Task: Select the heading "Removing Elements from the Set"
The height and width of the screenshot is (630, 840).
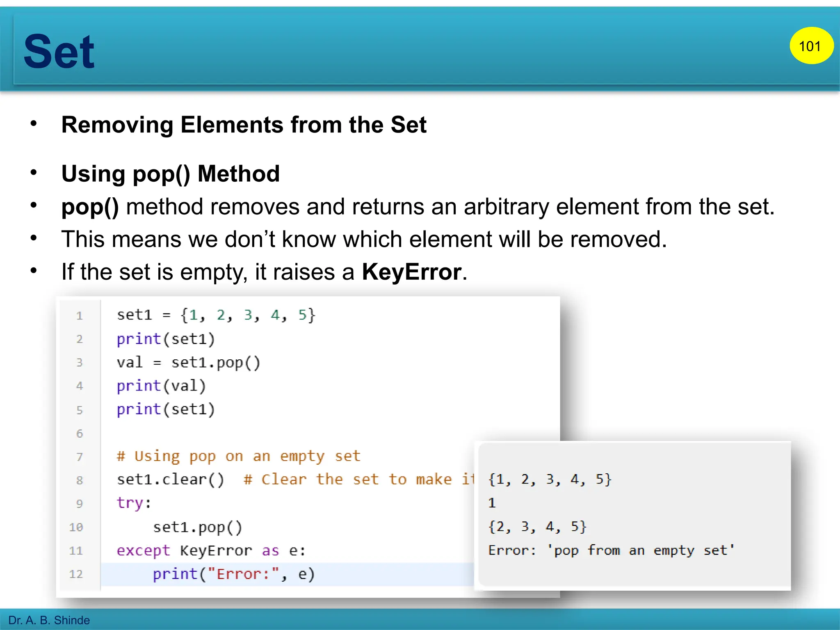Action: point(244,125)
